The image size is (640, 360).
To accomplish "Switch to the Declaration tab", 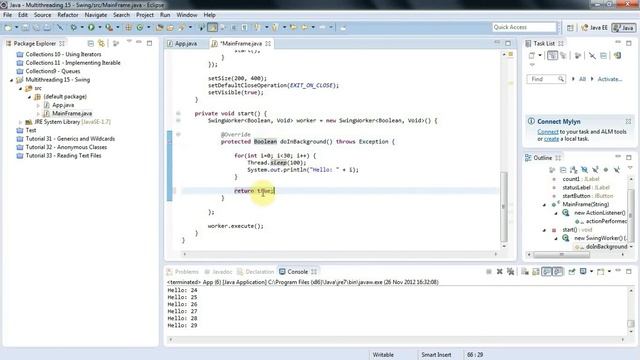I will click(256, 271).
